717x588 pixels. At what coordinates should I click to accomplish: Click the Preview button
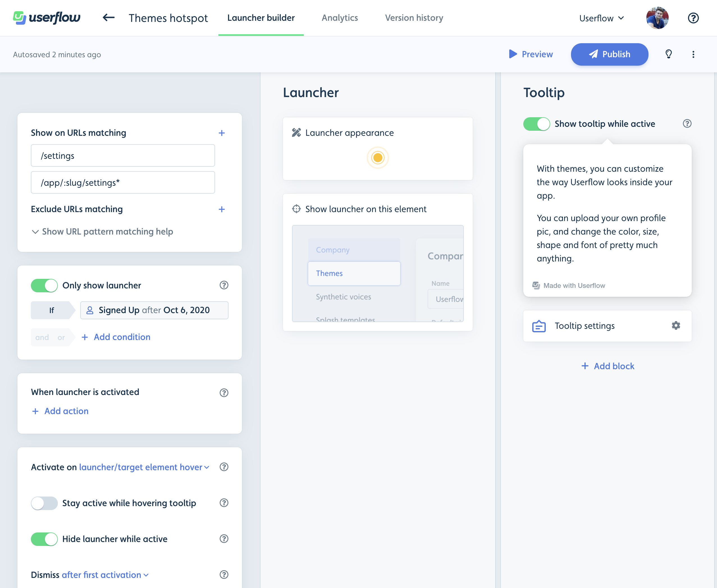[x=531, y=54]
